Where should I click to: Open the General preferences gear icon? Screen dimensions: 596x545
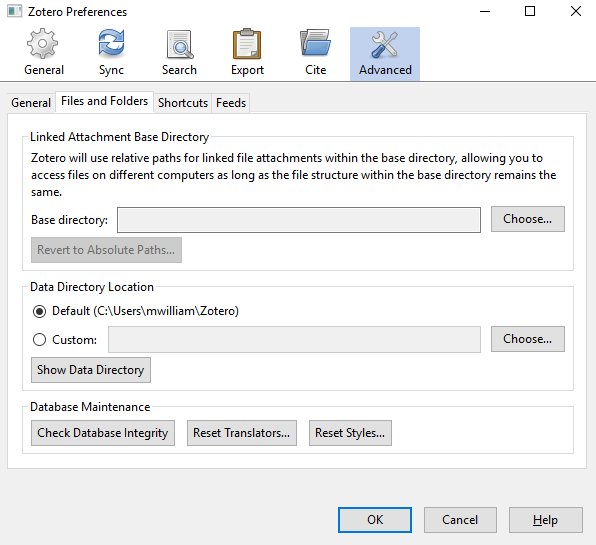43,44
